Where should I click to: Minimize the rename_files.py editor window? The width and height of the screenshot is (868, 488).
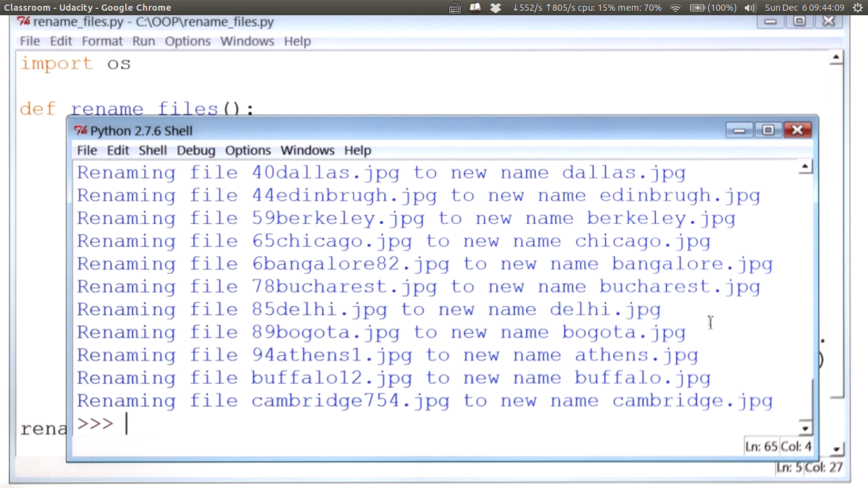[771, 22]
